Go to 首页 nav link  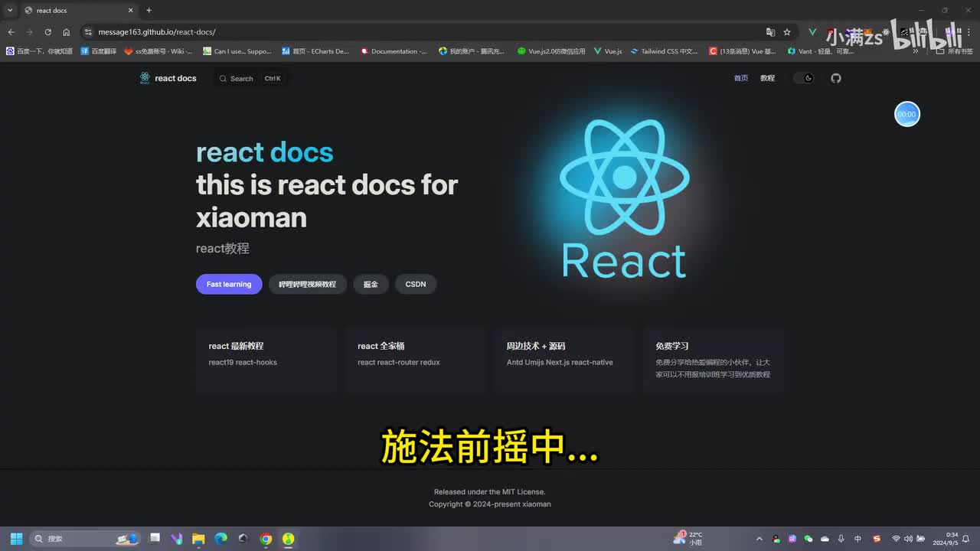tap(741, 78)
